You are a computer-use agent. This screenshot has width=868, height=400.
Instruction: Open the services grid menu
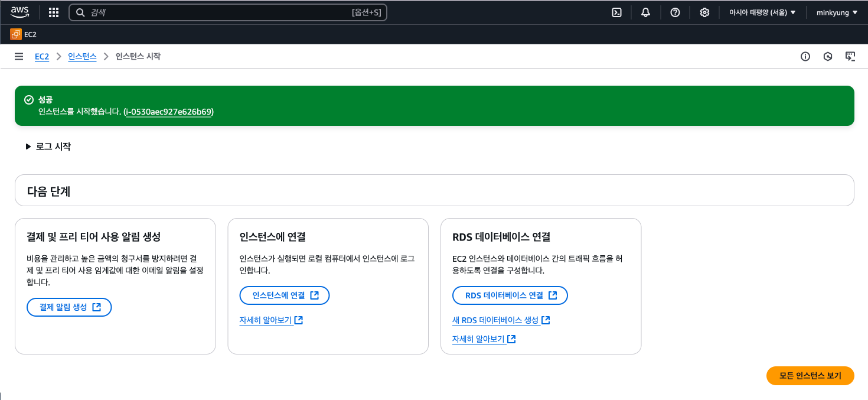click(53, 12)
